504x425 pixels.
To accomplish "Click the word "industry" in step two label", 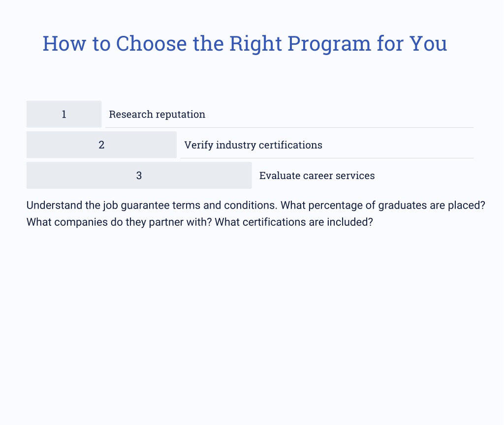I will (236, 145).
